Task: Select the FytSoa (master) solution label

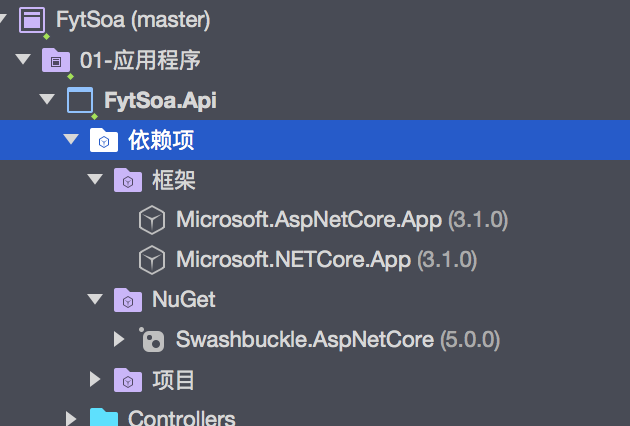Action: tap(133, 19)
